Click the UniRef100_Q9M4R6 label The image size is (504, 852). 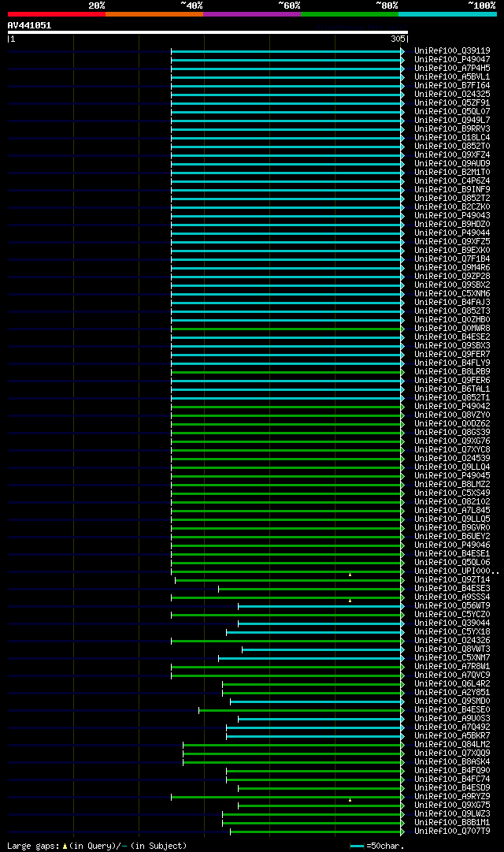click(x=452, y=268)
